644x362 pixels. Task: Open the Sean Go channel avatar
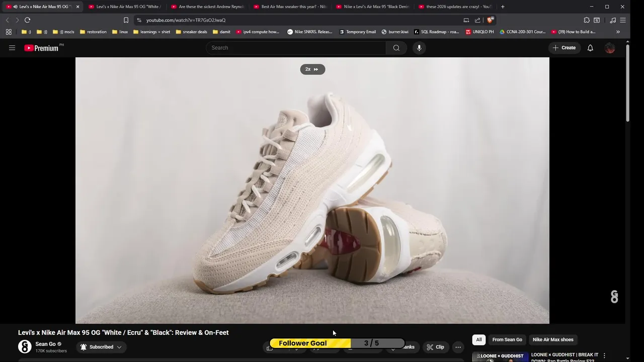(25, 346)
